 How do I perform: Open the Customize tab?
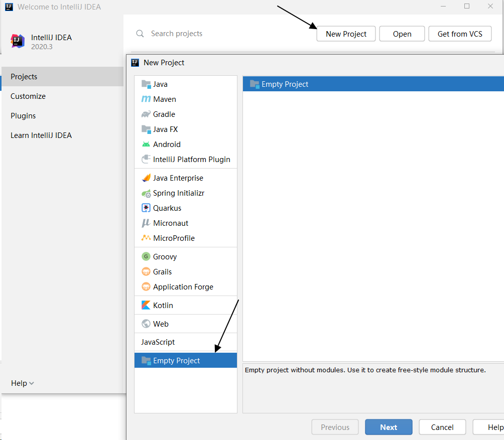62,96
